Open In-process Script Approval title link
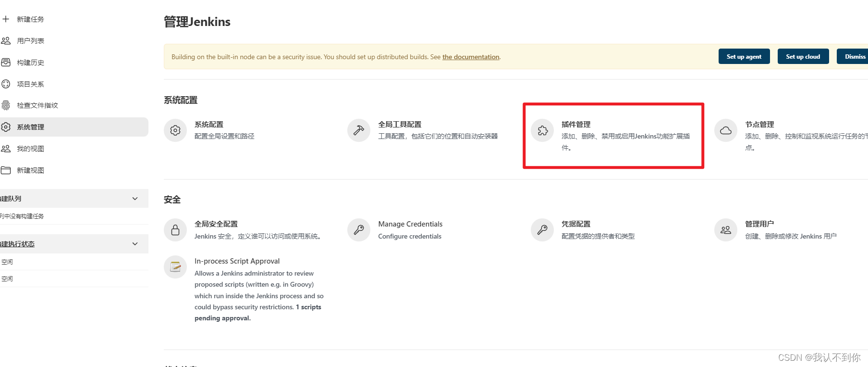Image resolution: width=868 pixels, height=367 pixels. (x=237, y=261)
